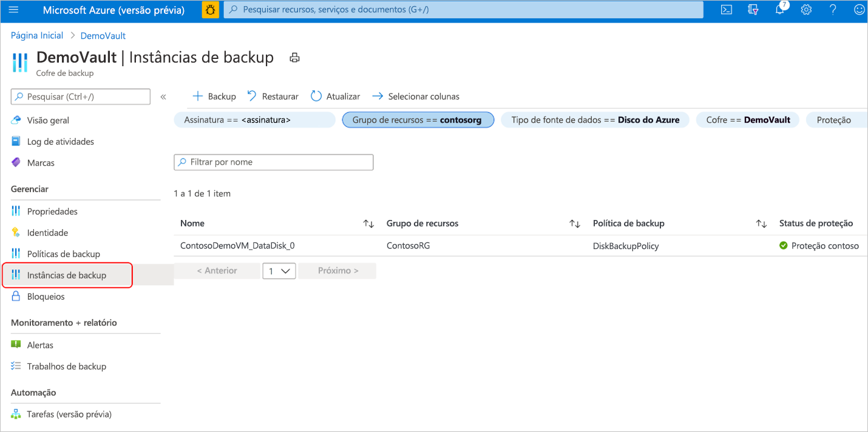
Task: Click the Status de proteção column header
Action: (x=816, y=224)
